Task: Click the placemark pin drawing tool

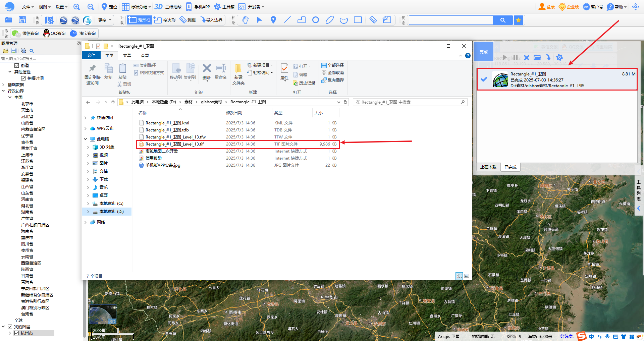Action: coord(273,20)
